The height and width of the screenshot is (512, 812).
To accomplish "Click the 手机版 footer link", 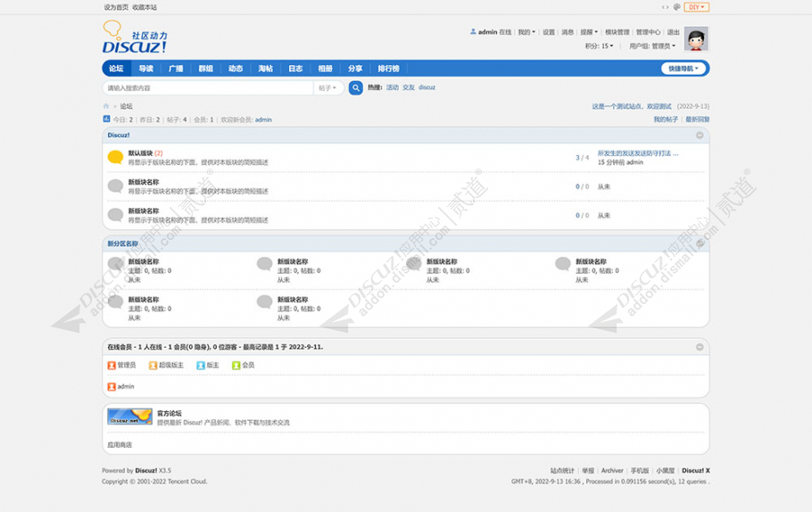I will tap(640, 471).
